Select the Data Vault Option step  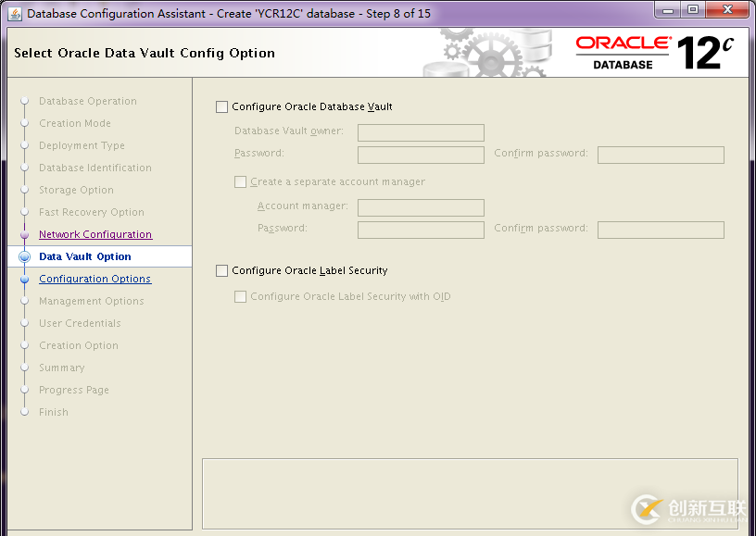(85, 256)
